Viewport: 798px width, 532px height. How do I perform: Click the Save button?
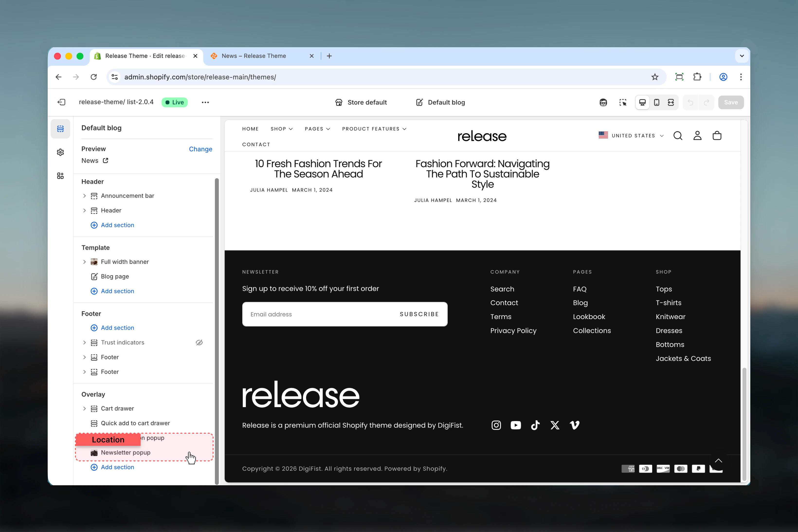(x=731, y=102)
